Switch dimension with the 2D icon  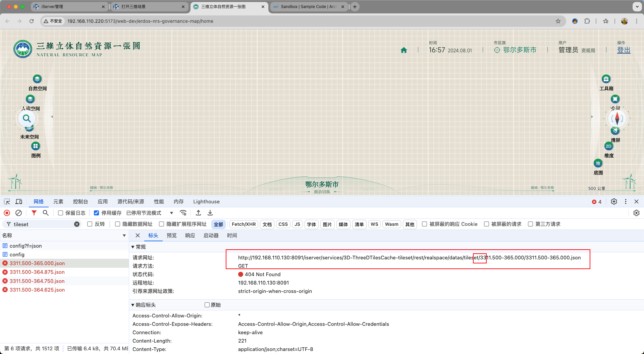609,146
